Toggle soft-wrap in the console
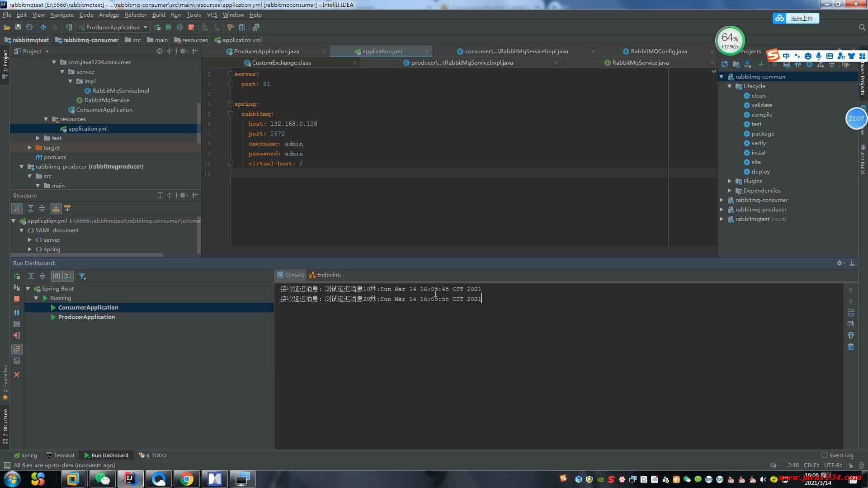 pos(851,313)
